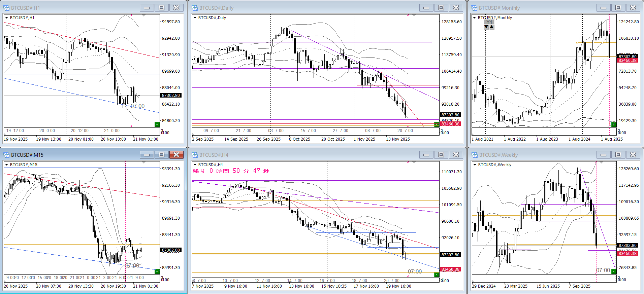Click the BTCUSD#,Monthly window title icon

474,8
